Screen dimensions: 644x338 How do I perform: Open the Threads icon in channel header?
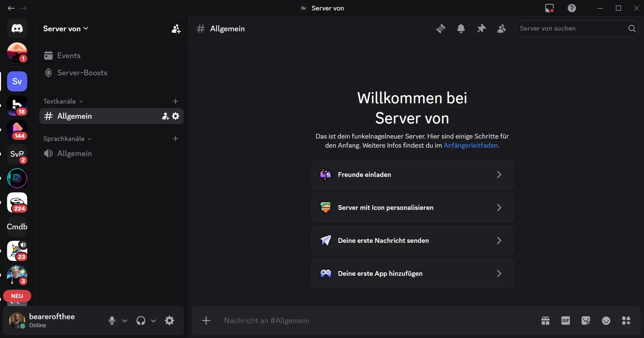[441, 29]
